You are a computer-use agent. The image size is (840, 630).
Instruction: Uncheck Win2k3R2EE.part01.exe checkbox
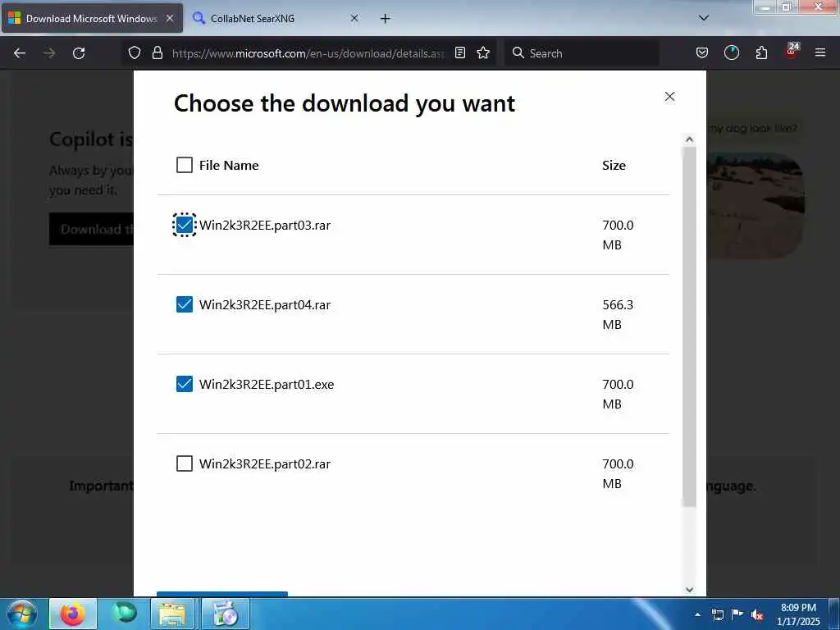click(x=185, y=384)
